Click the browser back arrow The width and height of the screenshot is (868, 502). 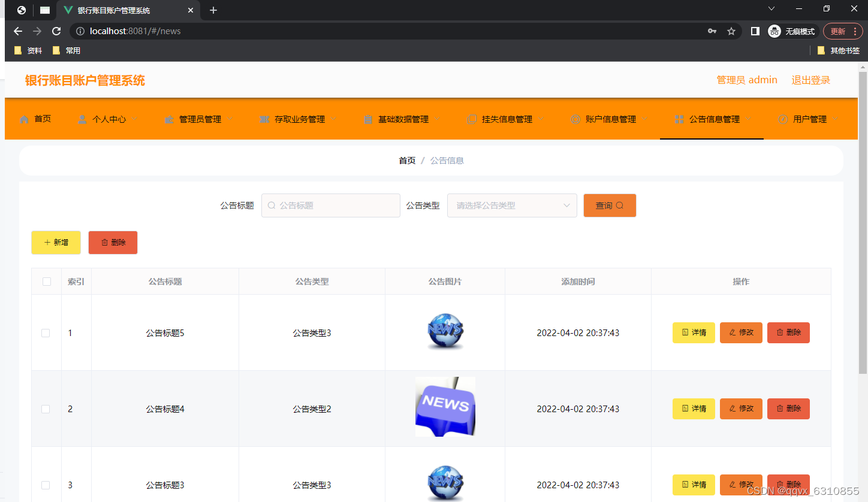coord(18,31)
